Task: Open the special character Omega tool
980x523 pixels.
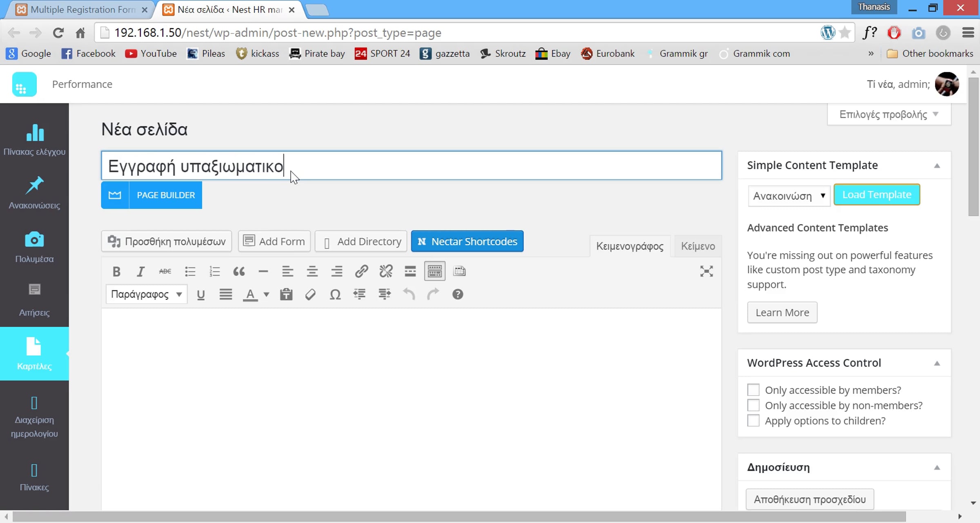Action: [335, 294]
